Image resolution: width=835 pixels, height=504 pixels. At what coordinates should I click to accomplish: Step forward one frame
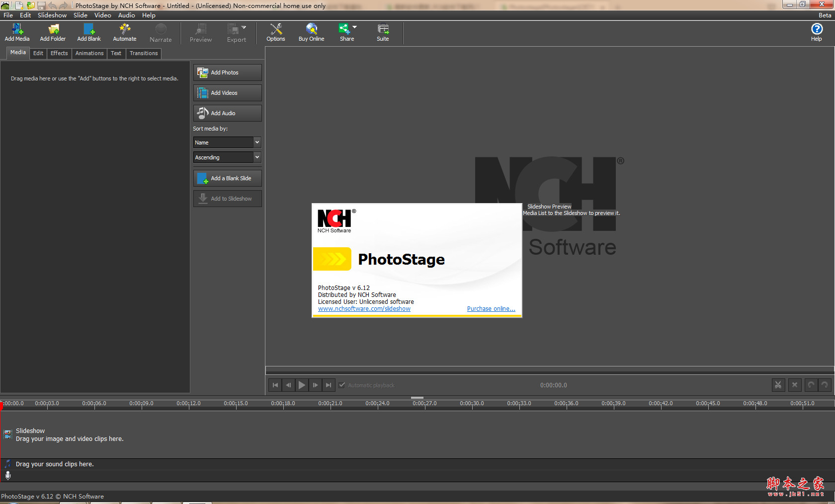tap(315, 385)
